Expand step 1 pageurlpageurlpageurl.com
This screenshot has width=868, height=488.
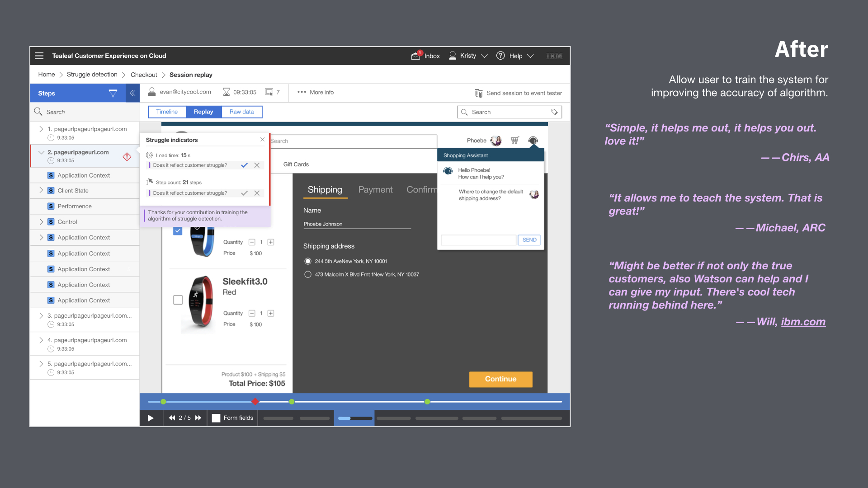(x=41, y=129)
